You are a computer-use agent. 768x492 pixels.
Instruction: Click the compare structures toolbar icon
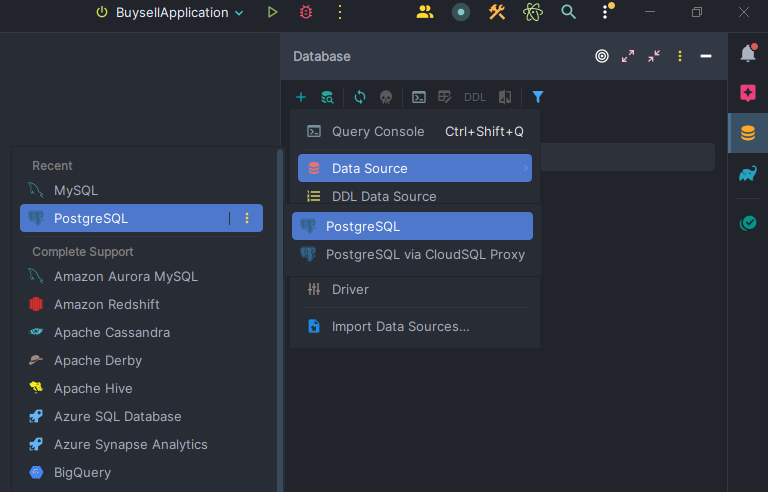[x=505, y=97]
